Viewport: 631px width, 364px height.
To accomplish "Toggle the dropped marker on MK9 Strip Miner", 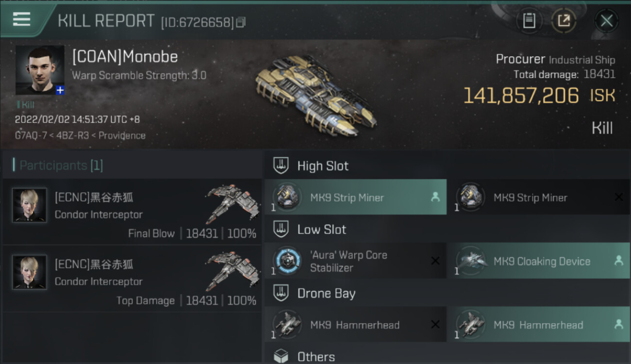I will (435, 197).
